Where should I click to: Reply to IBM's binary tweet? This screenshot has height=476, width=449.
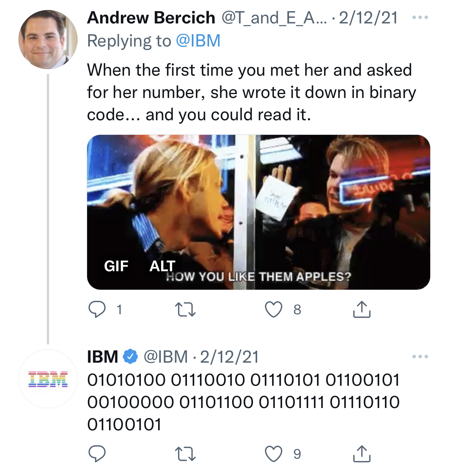97,454
